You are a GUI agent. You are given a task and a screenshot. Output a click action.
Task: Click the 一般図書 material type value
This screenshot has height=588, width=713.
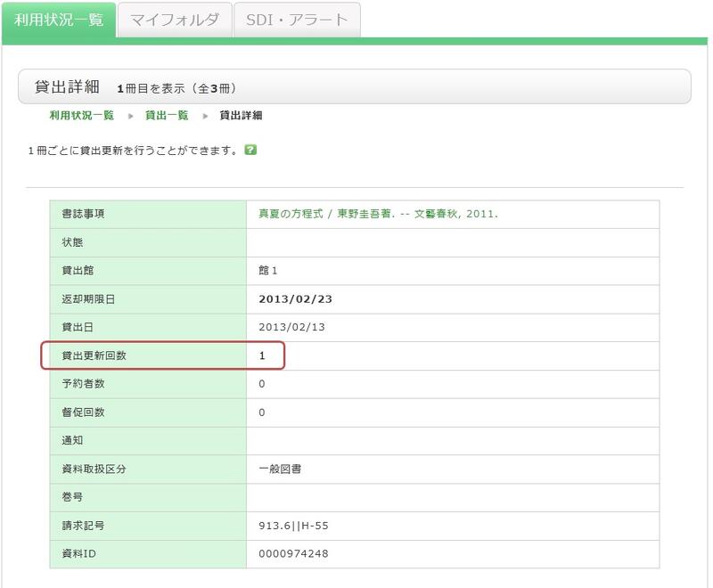(x=280, y=469)
